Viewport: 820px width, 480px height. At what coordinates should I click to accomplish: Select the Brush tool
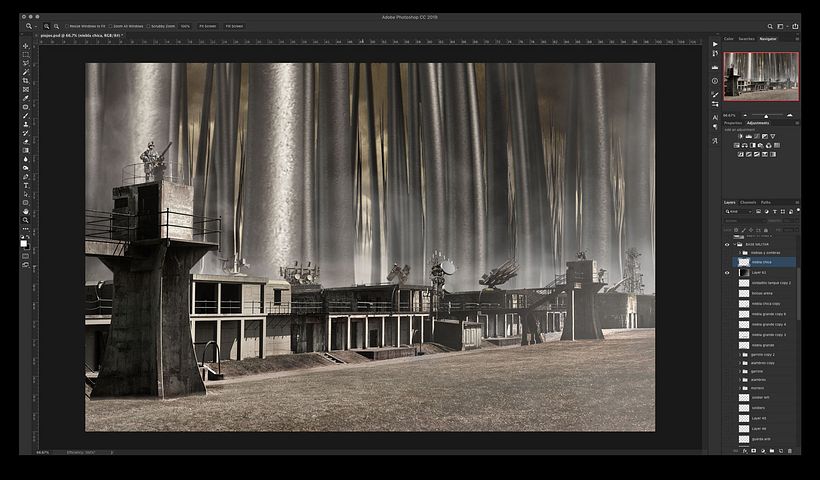26,116
